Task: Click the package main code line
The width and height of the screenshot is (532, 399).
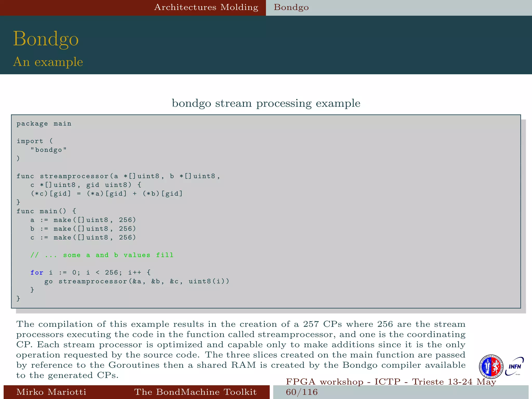Action: pyautogui.click(x=44, y=124)
